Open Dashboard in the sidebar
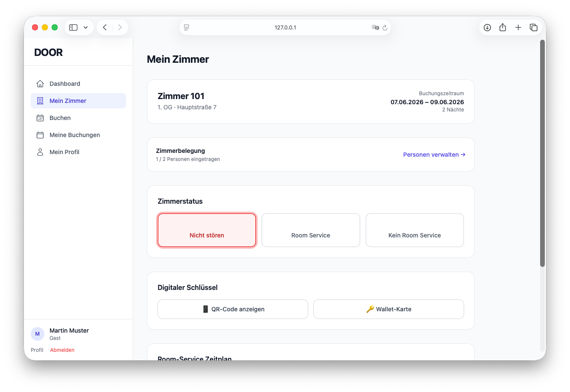This screenshot has height=392, width=570. 78,84
